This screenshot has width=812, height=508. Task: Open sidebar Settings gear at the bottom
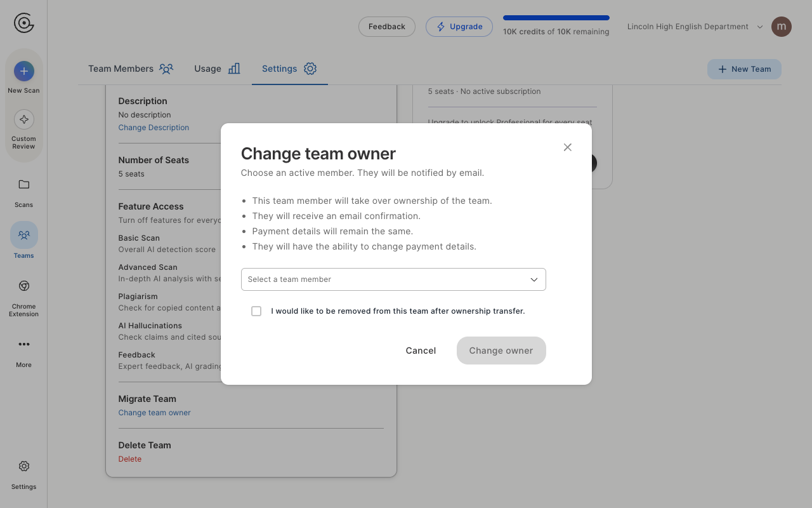tap(24, 474)
